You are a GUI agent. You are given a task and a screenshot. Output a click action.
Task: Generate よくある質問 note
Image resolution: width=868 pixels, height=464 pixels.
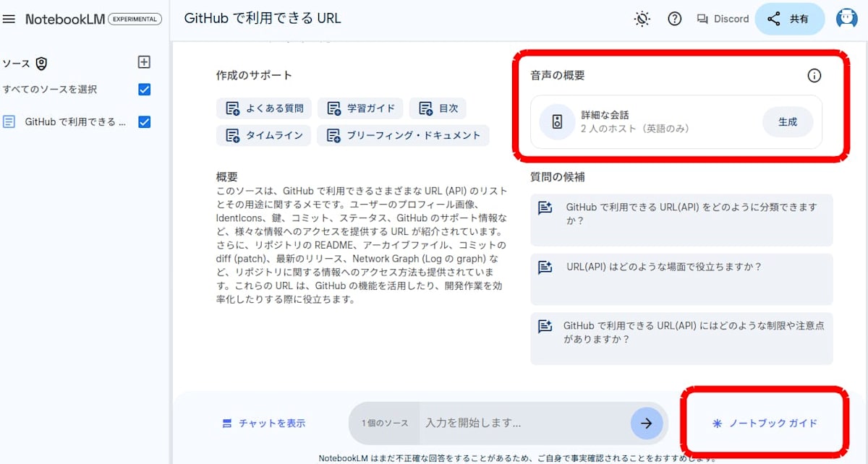(x=264, y=108)
